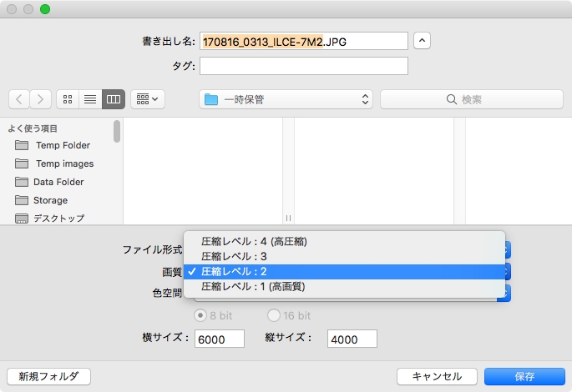Click the 検索 search field
The image size is (572, 392).
click(472, 99)
